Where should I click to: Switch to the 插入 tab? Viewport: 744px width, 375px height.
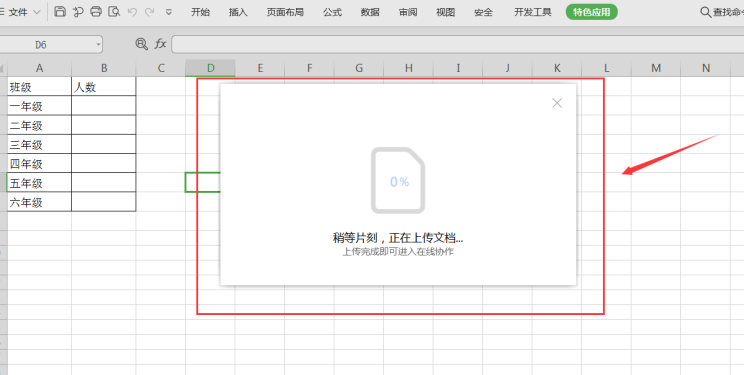tap(238, 12)
